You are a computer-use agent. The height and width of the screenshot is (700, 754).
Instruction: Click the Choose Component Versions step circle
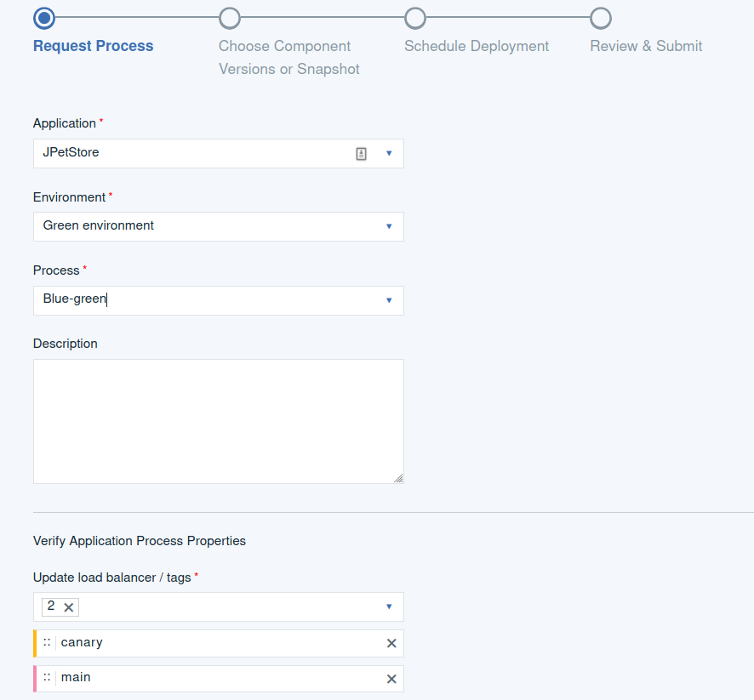pos(229,17)
